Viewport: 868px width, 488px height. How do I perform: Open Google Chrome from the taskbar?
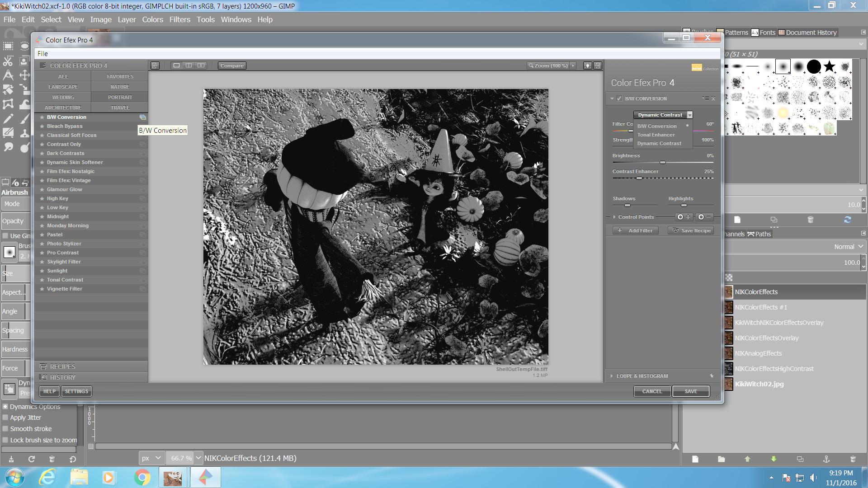[x=142, y=477]
